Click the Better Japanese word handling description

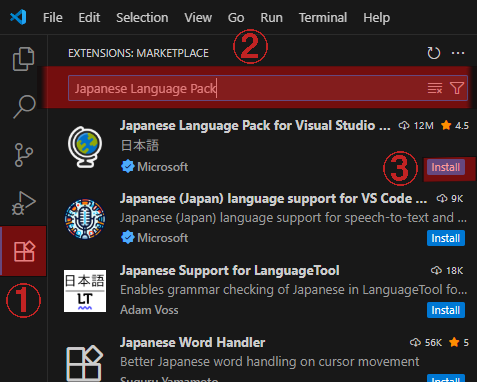(270, 362)
